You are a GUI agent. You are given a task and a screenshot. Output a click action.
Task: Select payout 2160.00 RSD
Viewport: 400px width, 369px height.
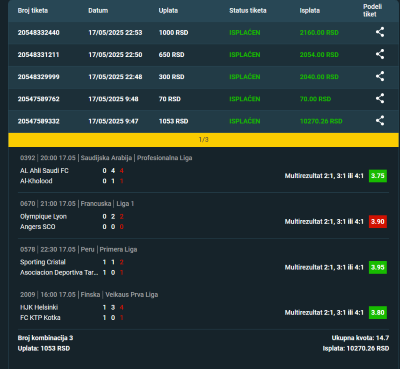[319, 33]
